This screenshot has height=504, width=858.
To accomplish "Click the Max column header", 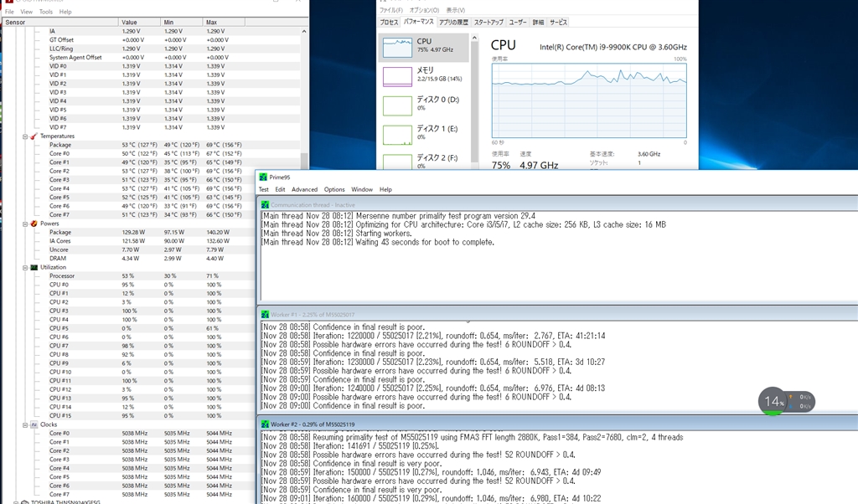I will click(x=225, y=22).
